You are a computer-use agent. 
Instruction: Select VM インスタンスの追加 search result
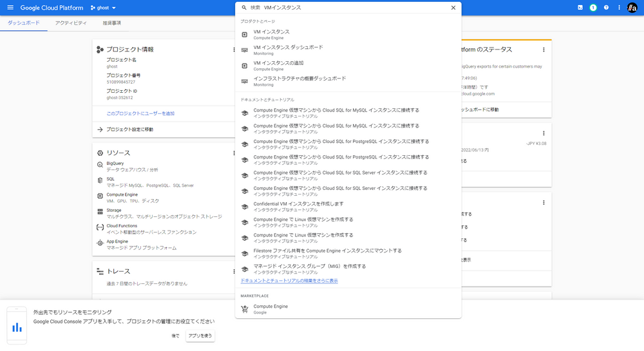pos(278,66)
